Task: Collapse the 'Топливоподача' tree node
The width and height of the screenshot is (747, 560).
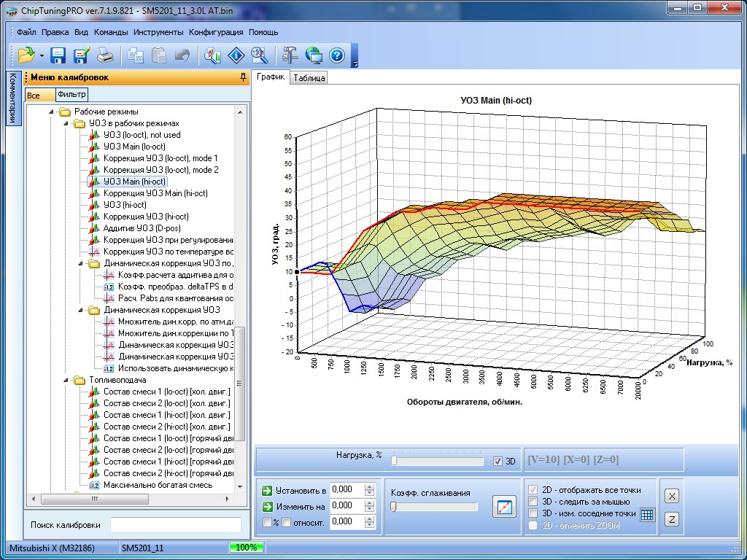Action: (x=66, y=380)
